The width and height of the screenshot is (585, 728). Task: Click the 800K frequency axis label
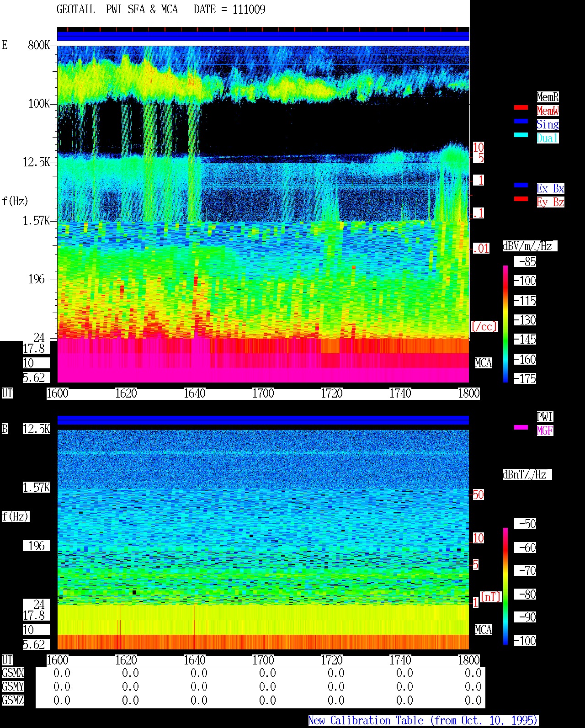pos(39,45)
